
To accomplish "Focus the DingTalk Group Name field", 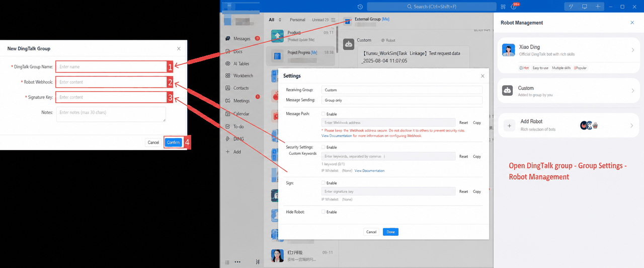I will 111,66.
